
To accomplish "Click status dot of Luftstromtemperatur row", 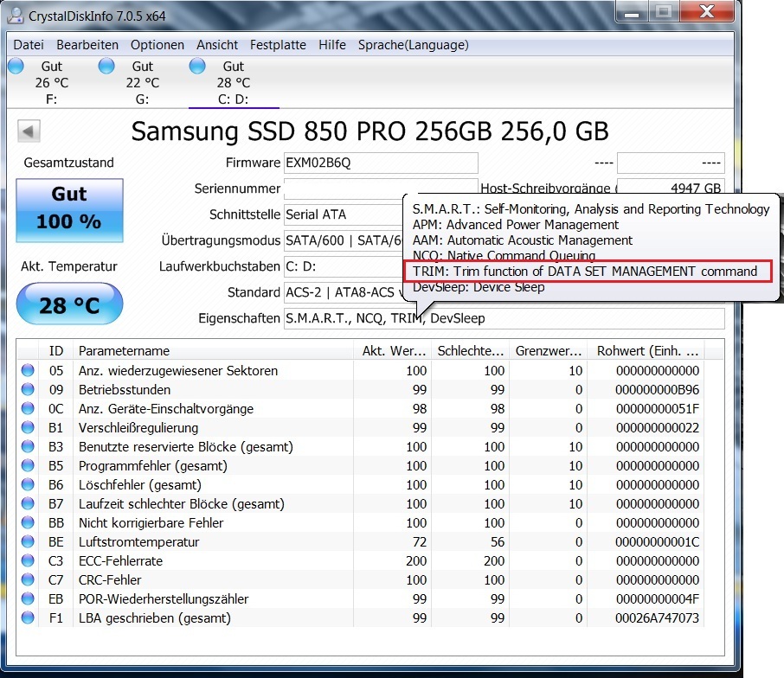I will 28,541.
